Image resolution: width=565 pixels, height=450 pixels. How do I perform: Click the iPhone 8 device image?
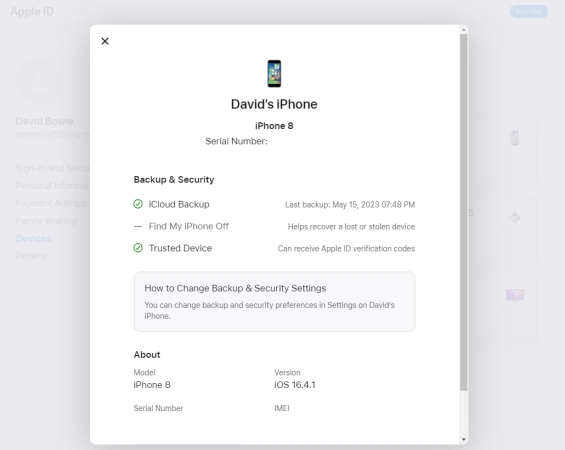(x=274, y=73)
